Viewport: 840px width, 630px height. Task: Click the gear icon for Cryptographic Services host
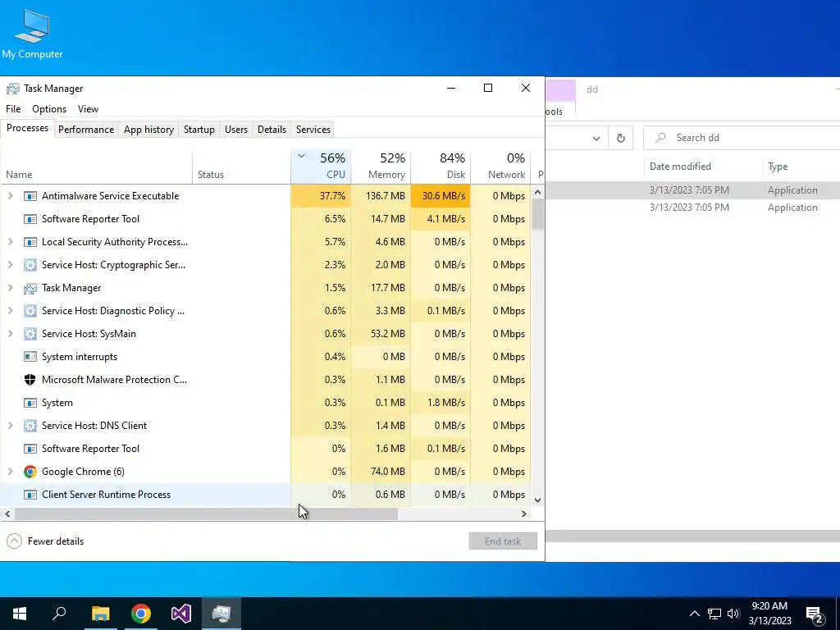tap(30, 265)
